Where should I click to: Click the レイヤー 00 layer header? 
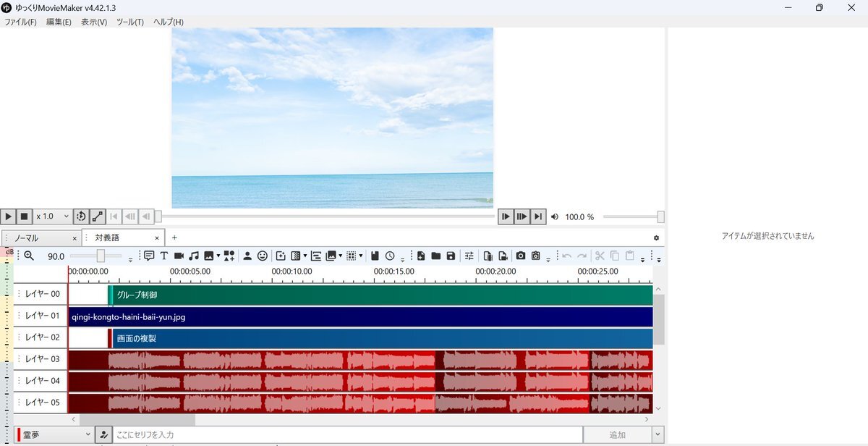point(41,295)
